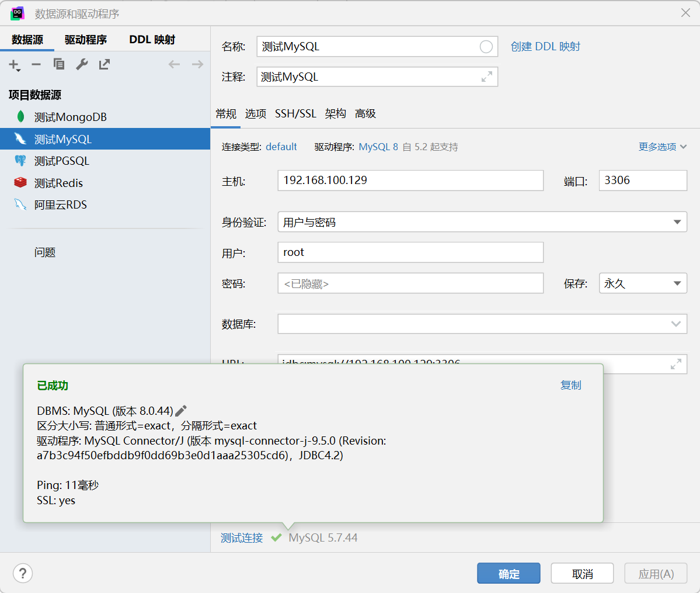Close the 数据源和驱动程序 dialog

[x=686, y=13]
